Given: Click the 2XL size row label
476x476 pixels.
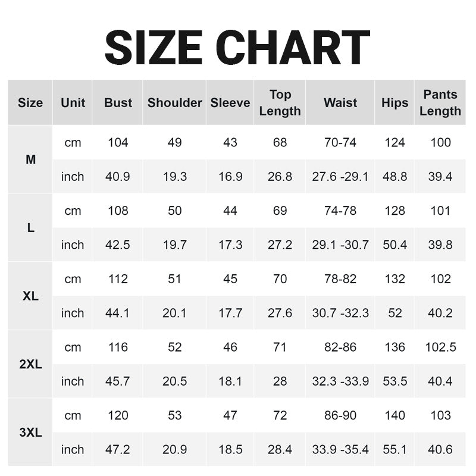Looking at the screenshot, I should pos(30,364).
